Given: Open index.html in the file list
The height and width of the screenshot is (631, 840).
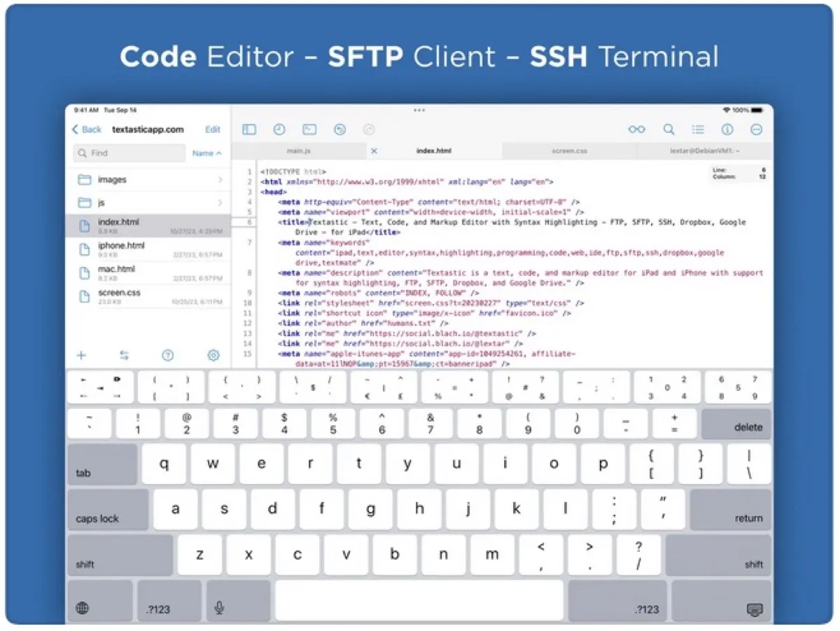Looking at the screenshot, I should pos(148,226).
